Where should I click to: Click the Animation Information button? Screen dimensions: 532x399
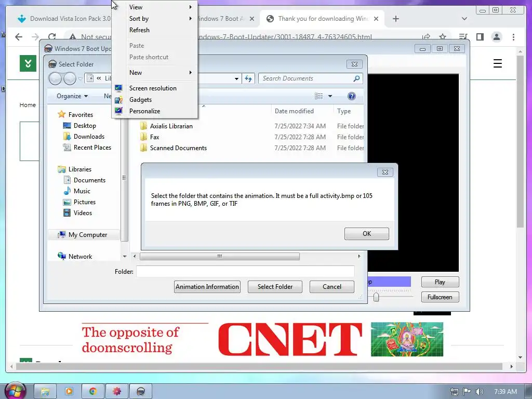tap(207, 287)
